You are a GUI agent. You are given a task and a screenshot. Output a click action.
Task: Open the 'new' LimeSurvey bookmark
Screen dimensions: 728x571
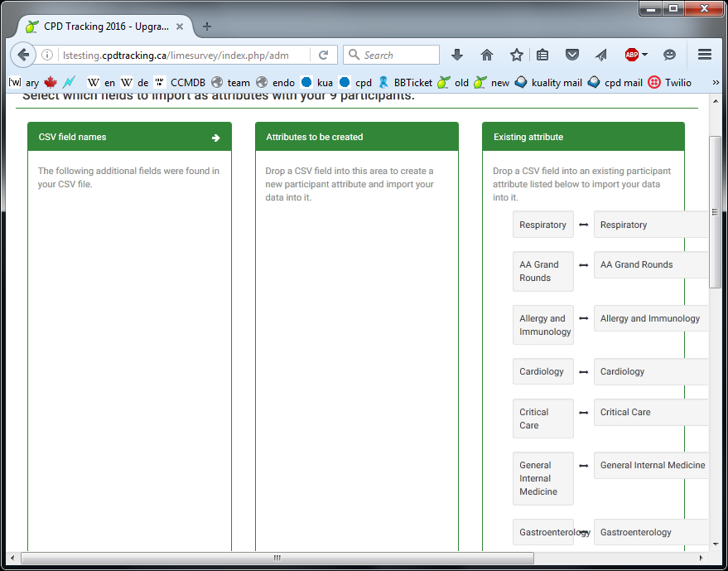tap(492, 83)
